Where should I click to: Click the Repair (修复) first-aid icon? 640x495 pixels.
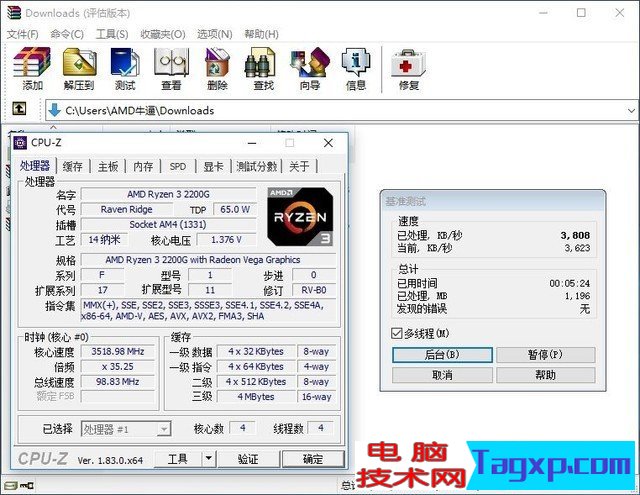[409, 63]
